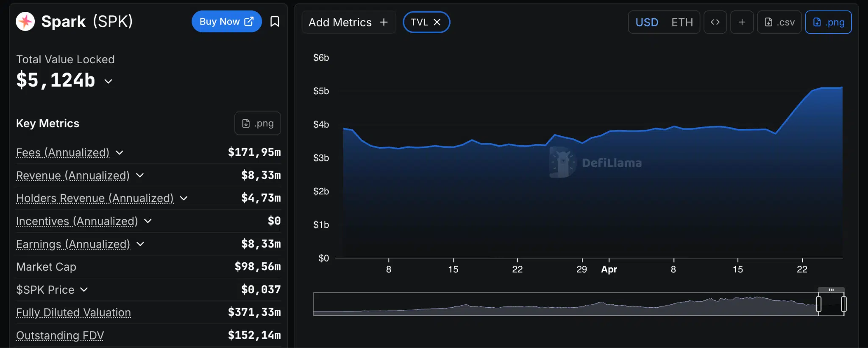Image resolution: width=868 pixels, height=348 pixels.
Task: Click the Key Metrics heading
Action: tap(47, 123)
